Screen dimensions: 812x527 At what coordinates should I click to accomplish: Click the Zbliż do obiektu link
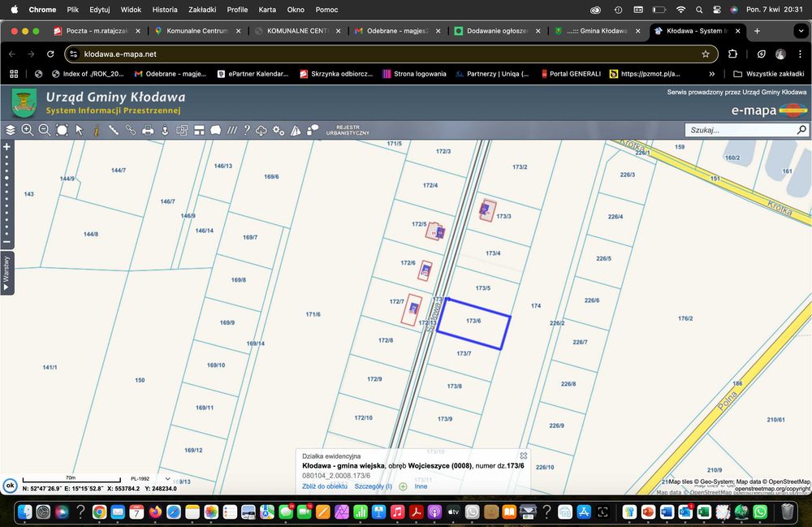325,486
